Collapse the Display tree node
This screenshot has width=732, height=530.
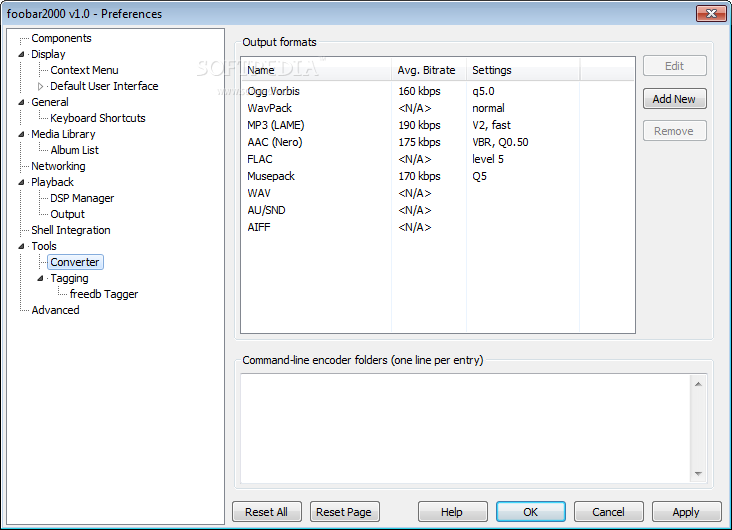[21, 54]
